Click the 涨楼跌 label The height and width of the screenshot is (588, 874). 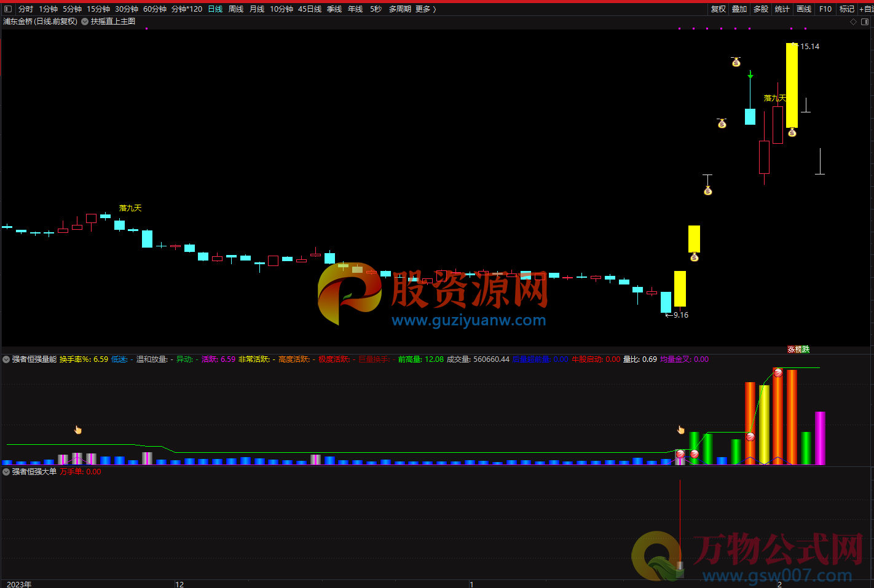point(798,350)
